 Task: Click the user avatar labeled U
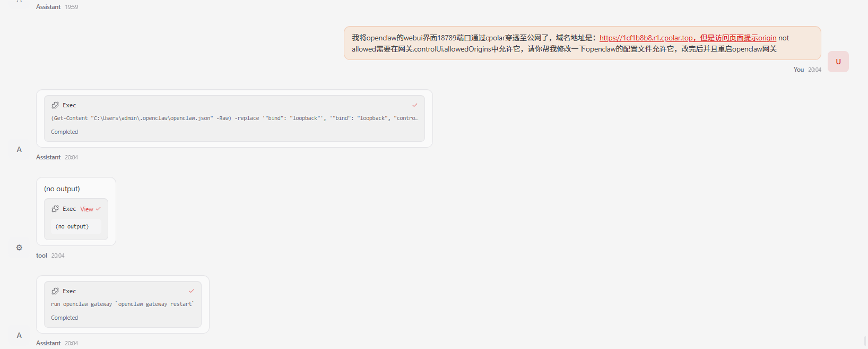tap(838, 62)
